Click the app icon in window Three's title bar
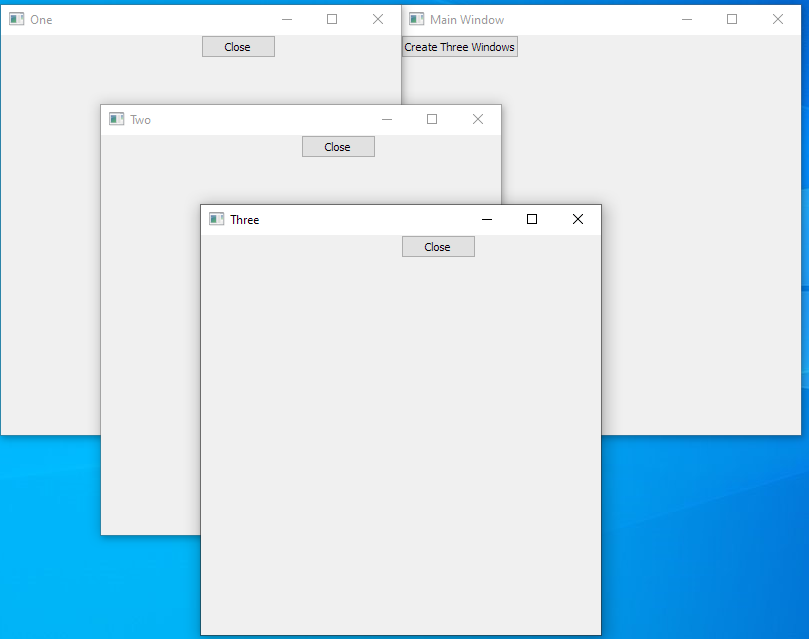This screenshot has height=639, width=809. 217,219
